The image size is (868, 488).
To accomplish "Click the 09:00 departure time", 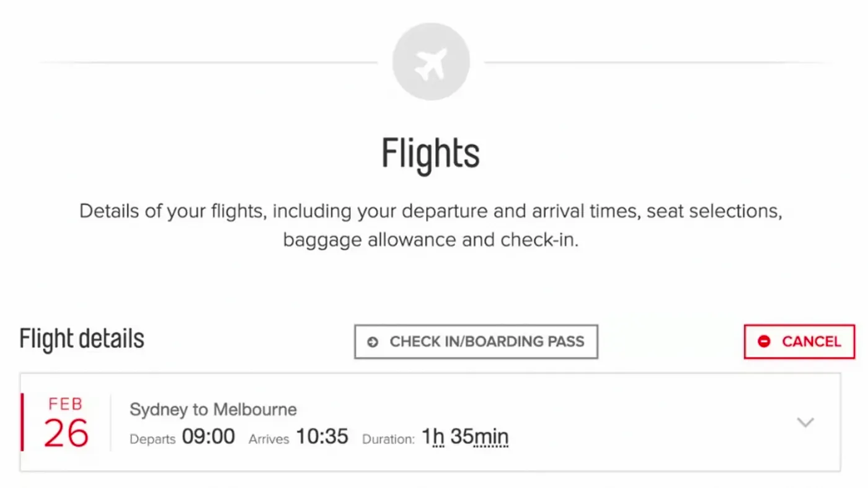I will 210,437.
